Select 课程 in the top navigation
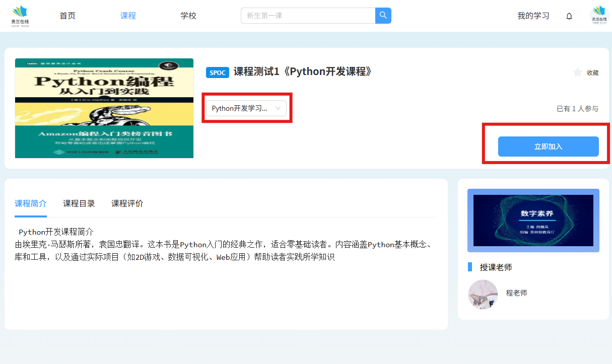 (x=128, y=16)
